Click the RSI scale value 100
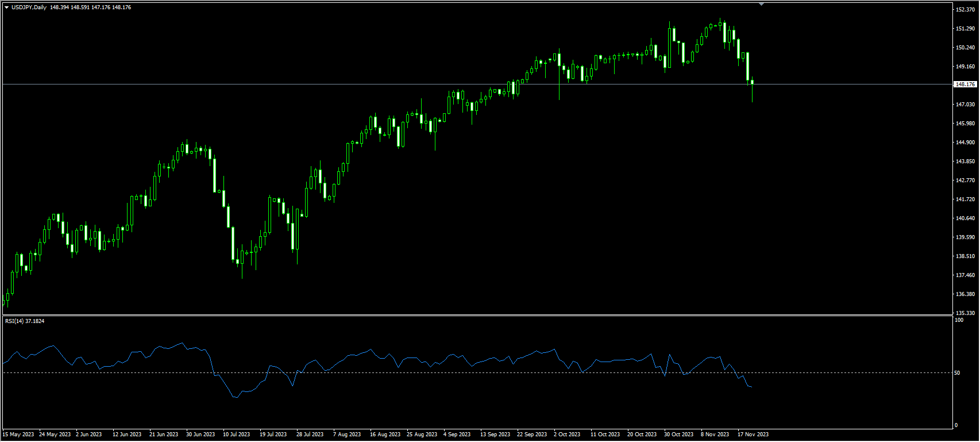The height and width of the screenshot is (442, 980). pyautogui.click(x=959, y=320)
